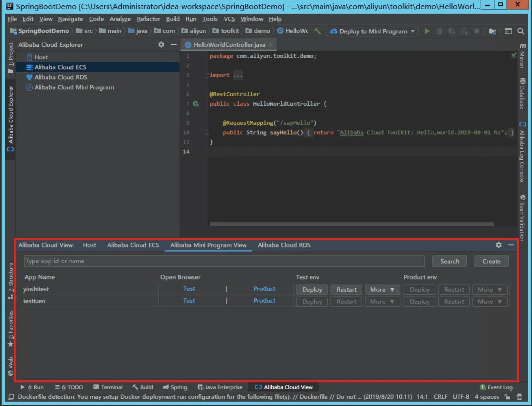Open yinshitest Product browser link
This screenshot has width=532, height=406.
264,289
